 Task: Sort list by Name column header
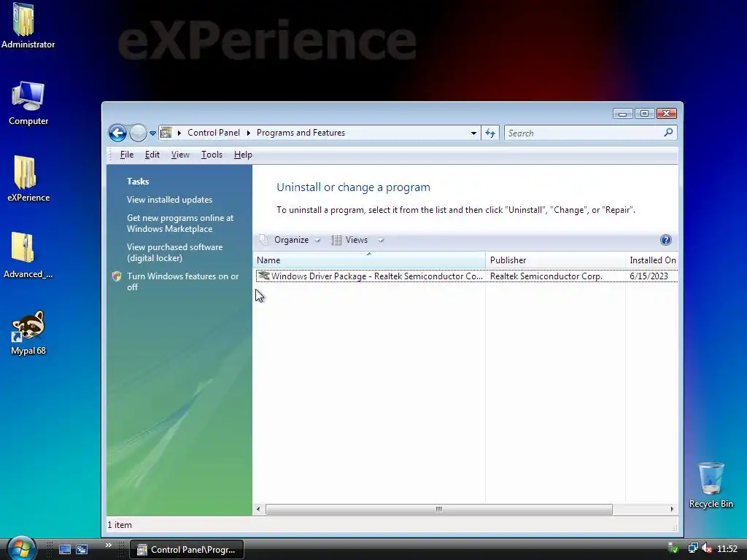(x=368, y=260)
